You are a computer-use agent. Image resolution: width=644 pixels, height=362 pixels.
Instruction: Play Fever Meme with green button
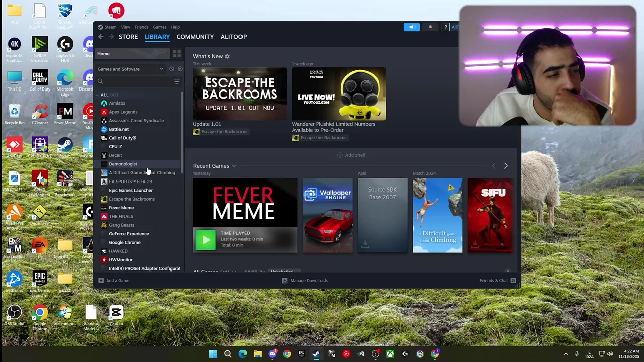(205, 240)
